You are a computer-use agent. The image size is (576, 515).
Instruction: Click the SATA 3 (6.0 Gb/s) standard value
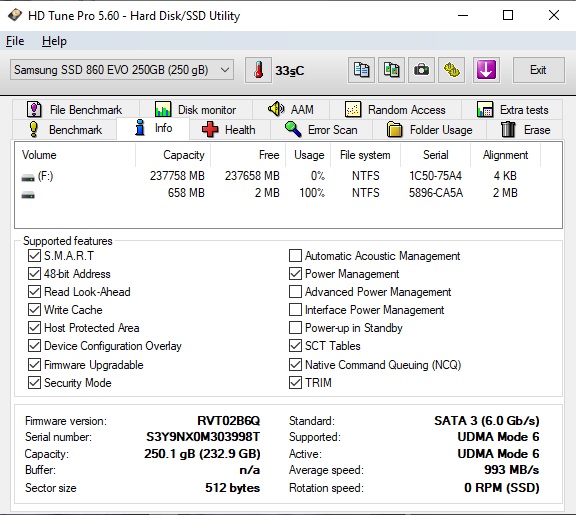(x=487, y=420)
